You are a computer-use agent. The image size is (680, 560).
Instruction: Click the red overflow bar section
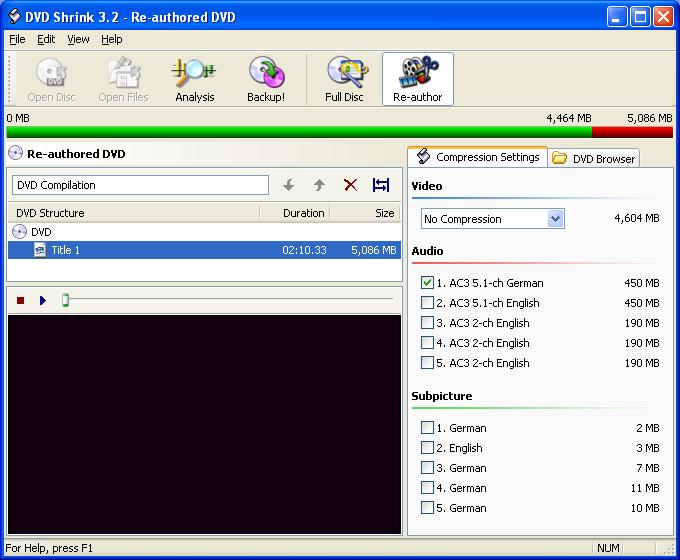pos(632,132)
